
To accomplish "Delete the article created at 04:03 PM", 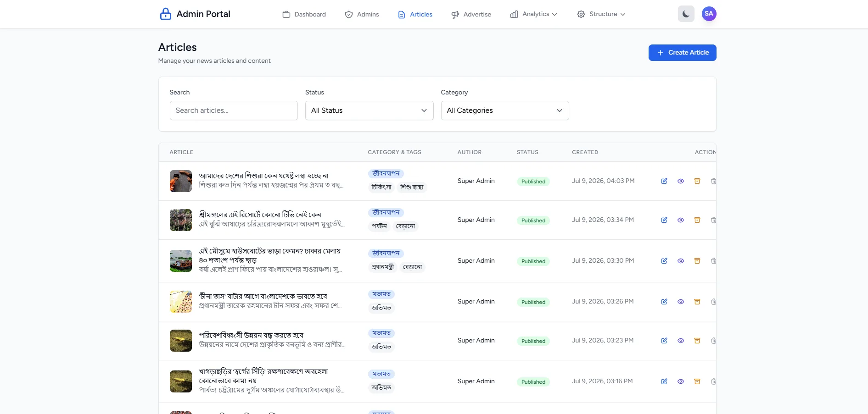I will pyautogui.click(x=713, y=181).
